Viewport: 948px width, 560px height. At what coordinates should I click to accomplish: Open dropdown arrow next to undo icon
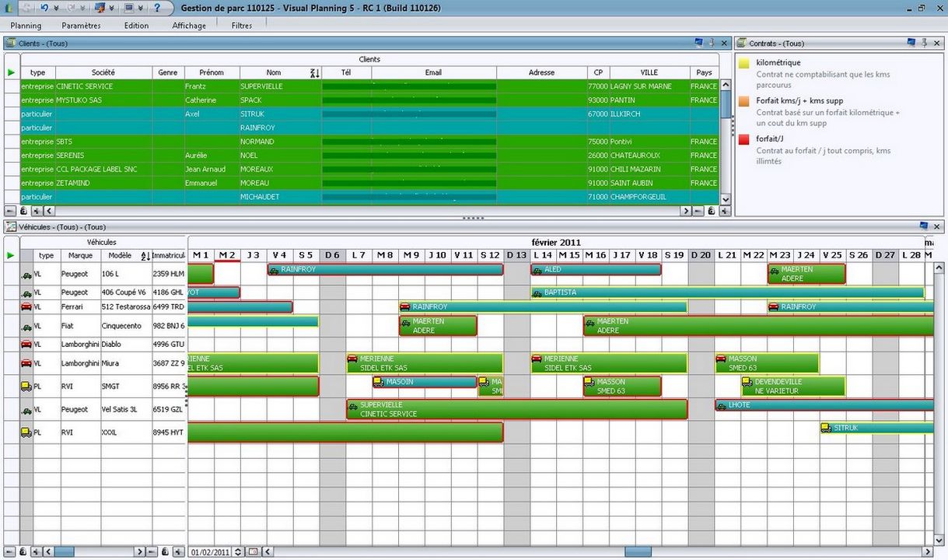(57, 8)
